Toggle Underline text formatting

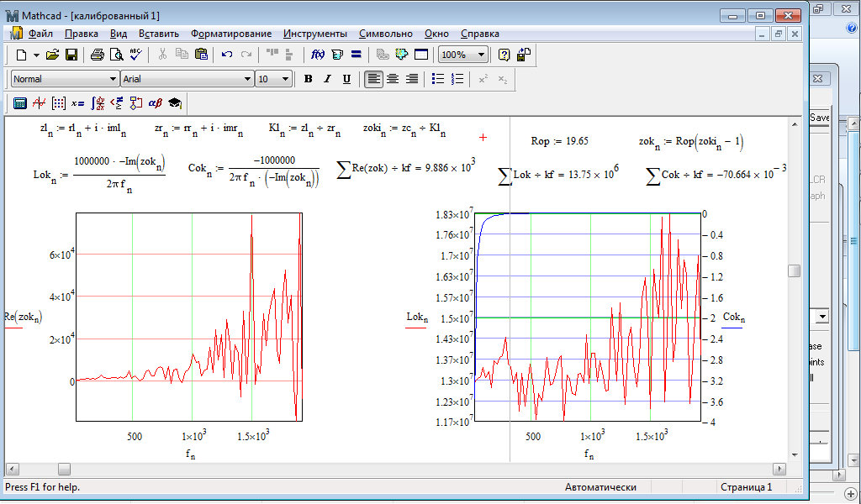click(x=346, y=79)
